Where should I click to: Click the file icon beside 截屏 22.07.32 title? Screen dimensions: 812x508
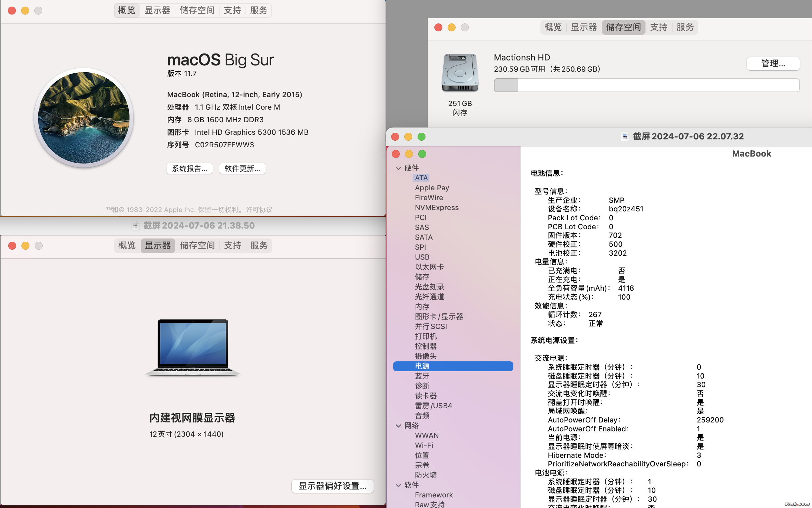(x=625, y=136)
